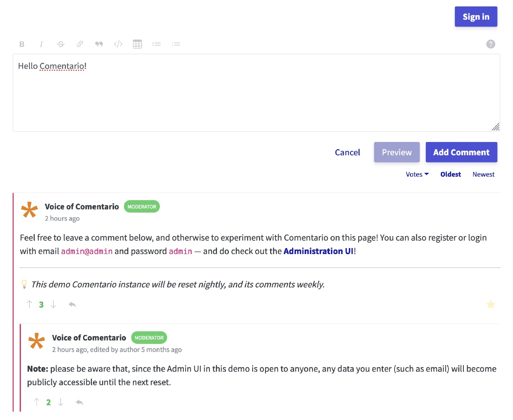Viewport: 513px width, 420px height.
Task: Click the code formatting icon
Action: coord(118,44)
